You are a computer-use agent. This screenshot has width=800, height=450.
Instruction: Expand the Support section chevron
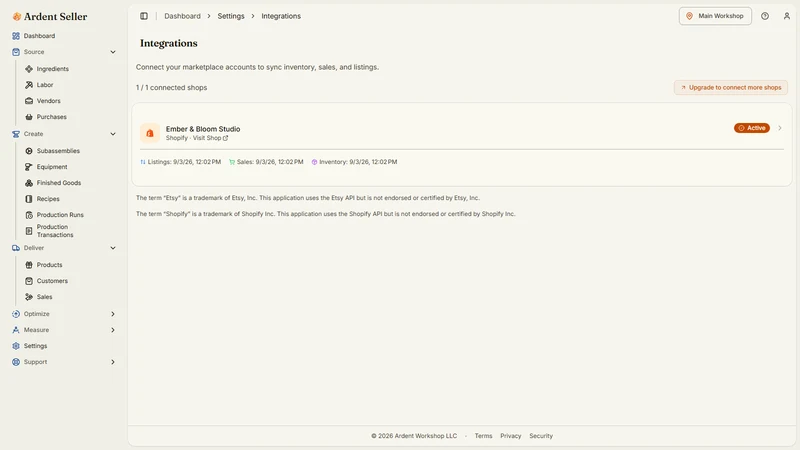113,362
